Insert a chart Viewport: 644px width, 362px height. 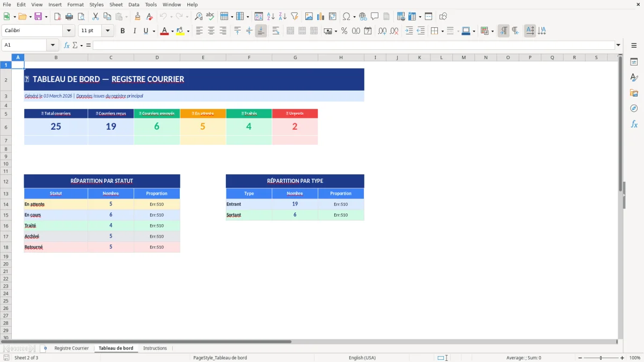tap(320, 16)
